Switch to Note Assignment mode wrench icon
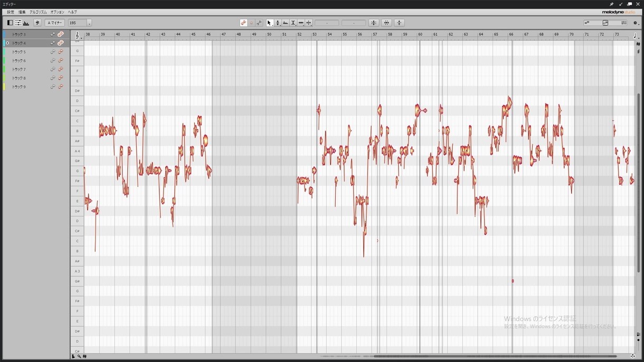 pyautogui.click(x=259, y=23)
